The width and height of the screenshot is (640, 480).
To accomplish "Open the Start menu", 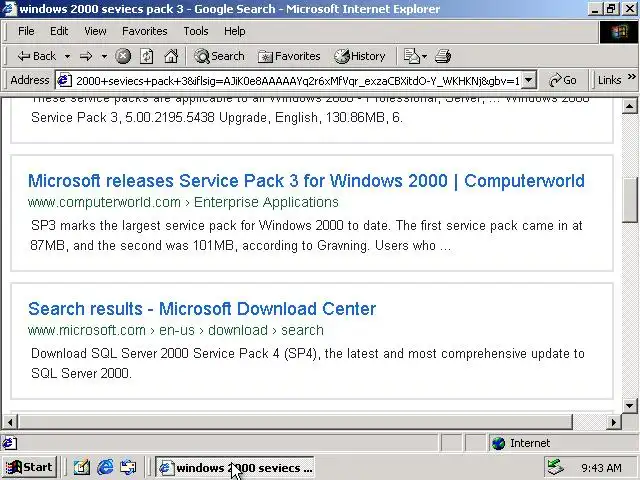I will [29, 467].
